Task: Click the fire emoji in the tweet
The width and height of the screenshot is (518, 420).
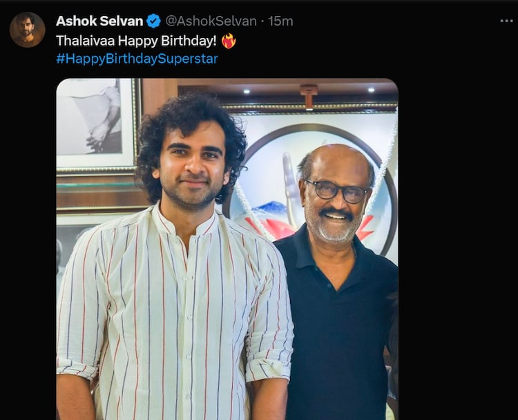Action: [x=229, y=41]
